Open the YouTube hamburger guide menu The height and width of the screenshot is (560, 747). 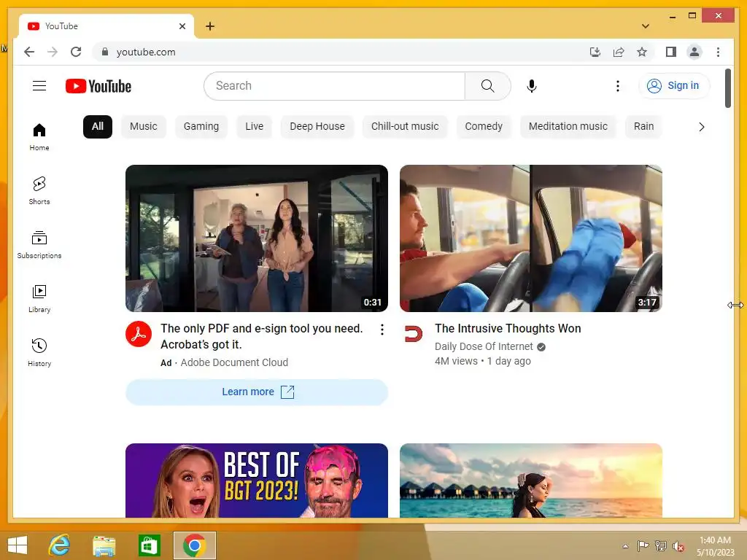pos(39,86)
